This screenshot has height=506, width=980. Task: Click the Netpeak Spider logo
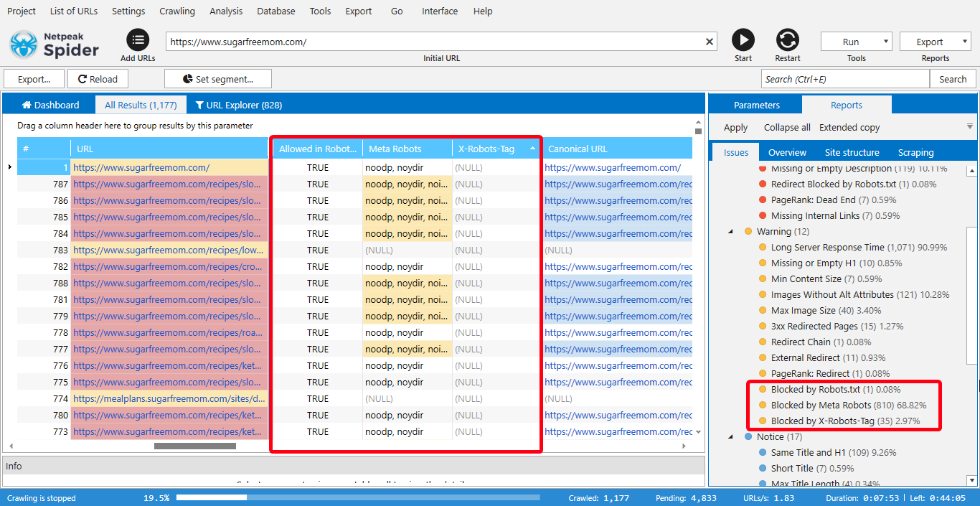[55, 44]
